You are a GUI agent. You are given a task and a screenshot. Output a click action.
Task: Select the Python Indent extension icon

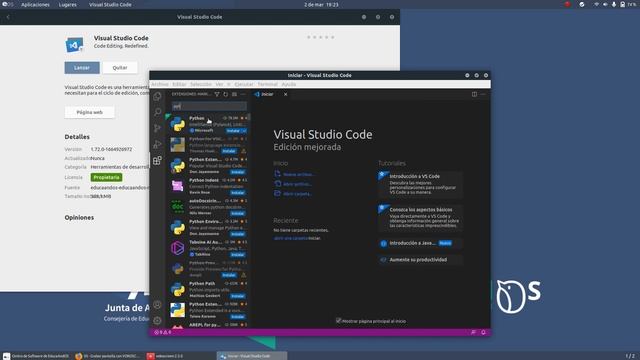point(178,186)
